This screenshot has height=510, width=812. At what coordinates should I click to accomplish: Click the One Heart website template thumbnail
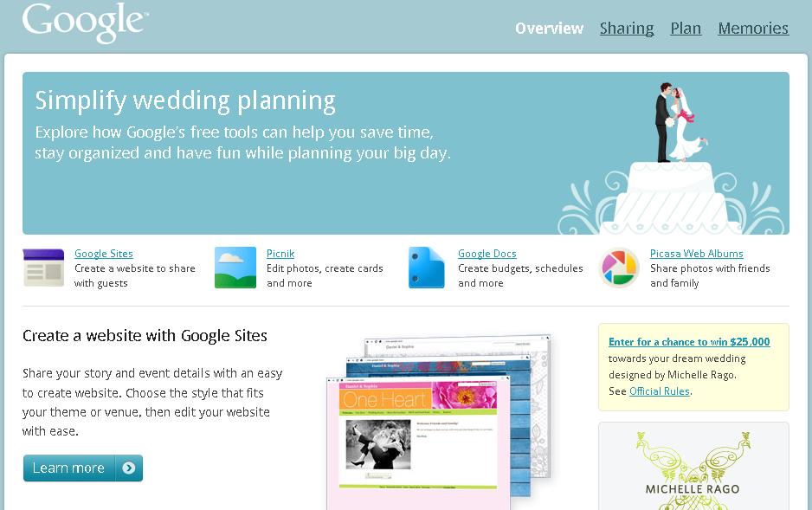tap(417, 443)
